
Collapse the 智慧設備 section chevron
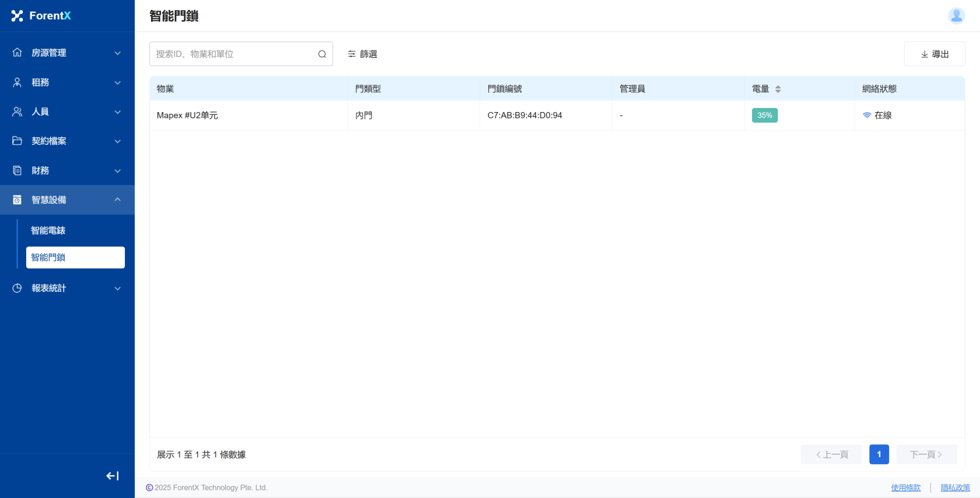tap(118, 200)
